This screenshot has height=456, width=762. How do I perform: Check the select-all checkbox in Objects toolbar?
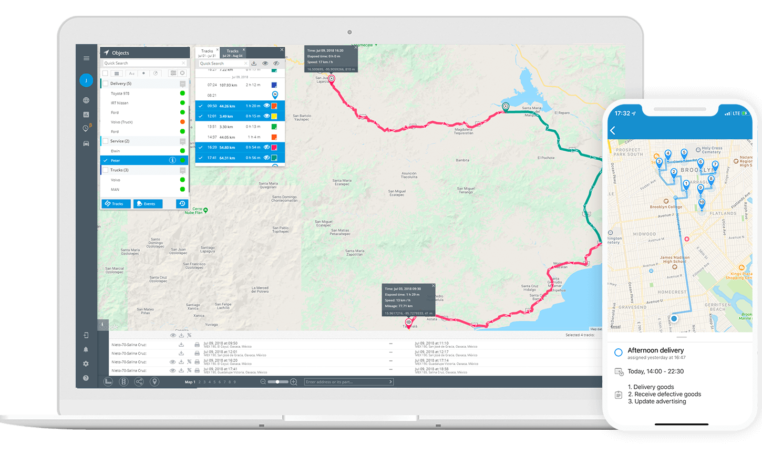(105, 73)
